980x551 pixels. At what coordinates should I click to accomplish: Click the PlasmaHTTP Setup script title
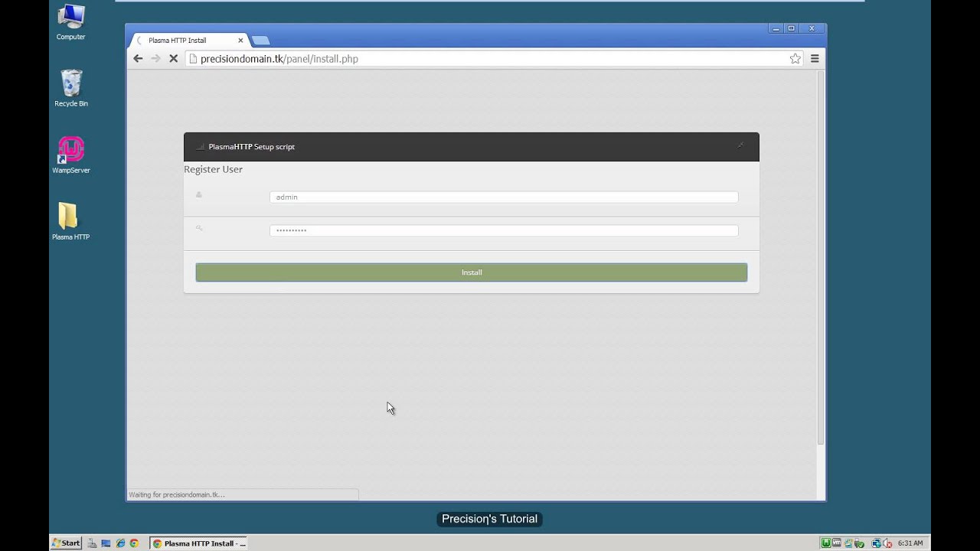[251, 147]
